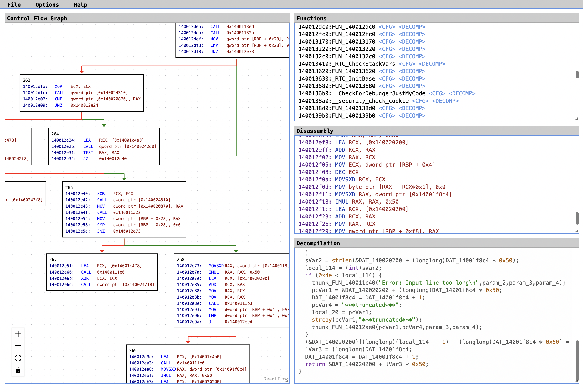Open the Help menu

80,4
